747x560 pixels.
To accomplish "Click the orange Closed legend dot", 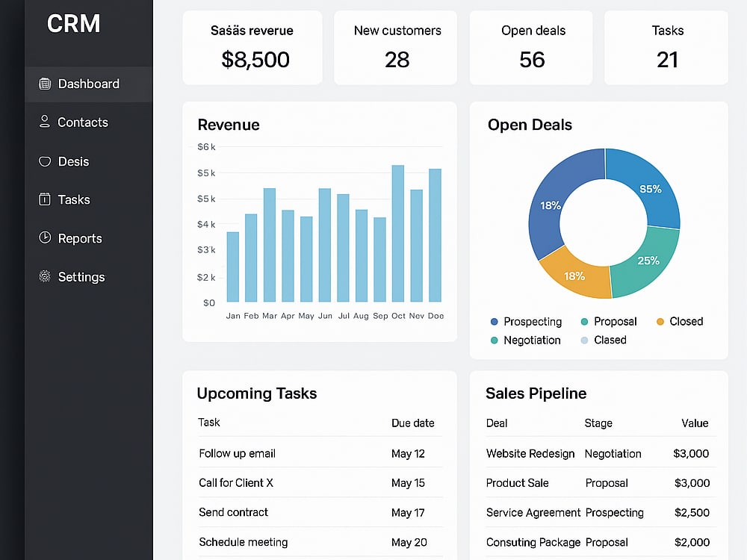I will click(660, 322).
